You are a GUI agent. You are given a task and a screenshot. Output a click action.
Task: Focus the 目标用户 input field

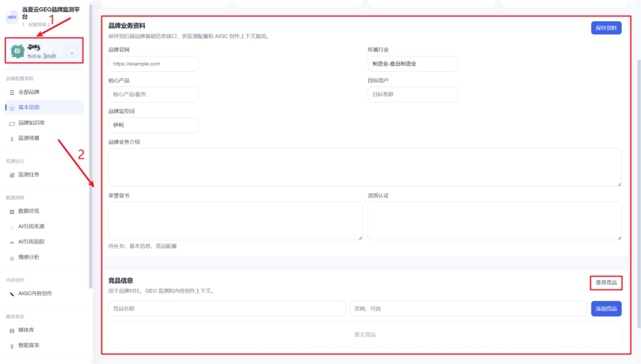412,94
